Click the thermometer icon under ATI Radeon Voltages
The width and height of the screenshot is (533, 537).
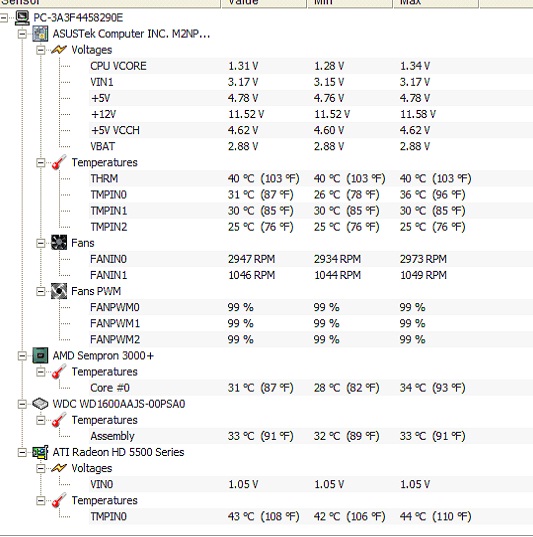click(59, 500)
